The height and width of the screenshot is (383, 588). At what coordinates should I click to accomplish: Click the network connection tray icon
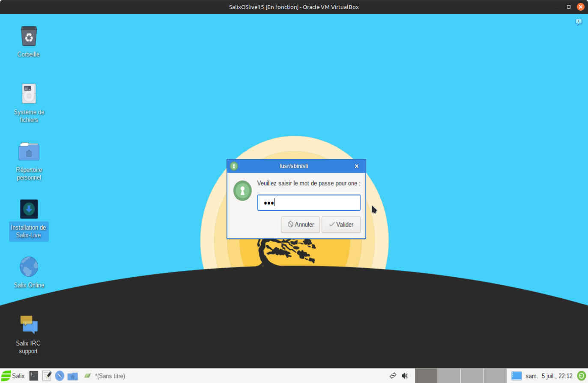(x=393, y=376)
